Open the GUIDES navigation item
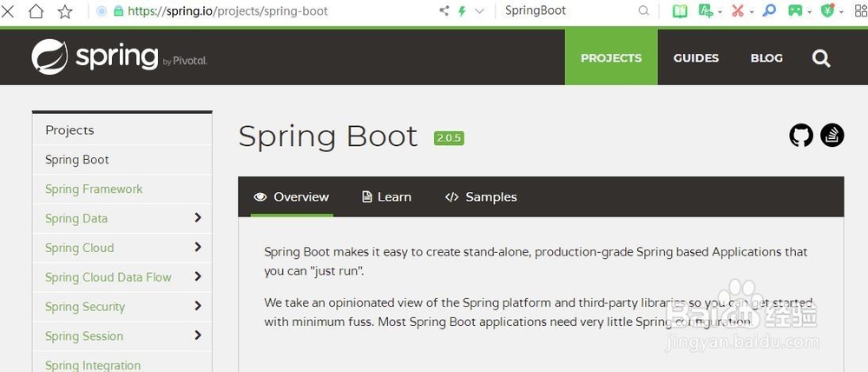 (696, 57)
